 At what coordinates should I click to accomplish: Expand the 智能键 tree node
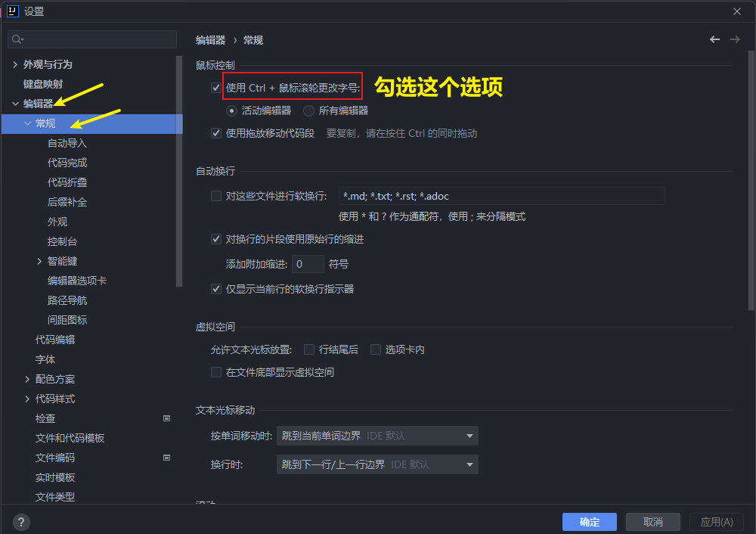39,262
